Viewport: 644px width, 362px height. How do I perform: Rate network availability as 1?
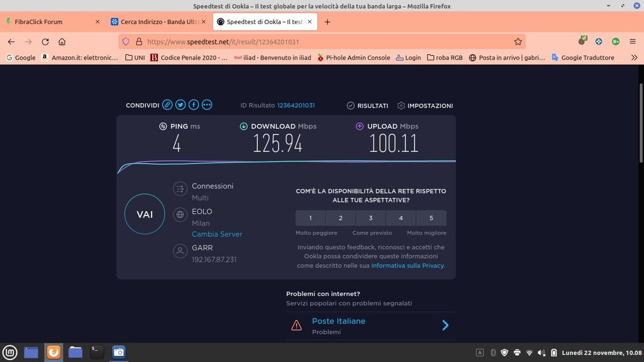tap(311, 218)
